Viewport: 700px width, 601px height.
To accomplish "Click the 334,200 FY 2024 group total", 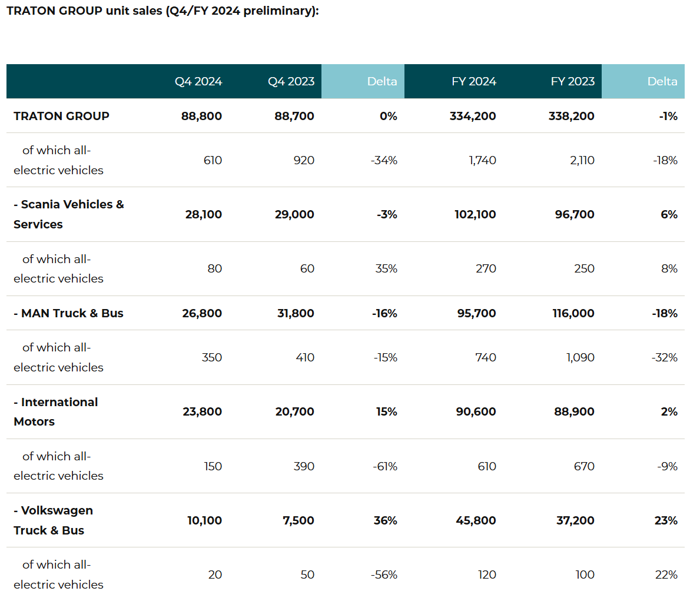I will pyautogui.click(x=472, y=116).
